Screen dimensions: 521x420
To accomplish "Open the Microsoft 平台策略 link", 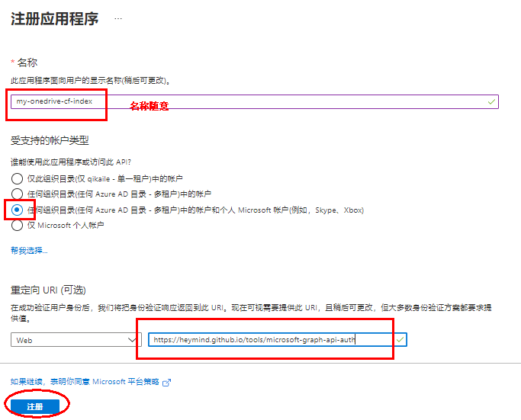I will (126, 382).
